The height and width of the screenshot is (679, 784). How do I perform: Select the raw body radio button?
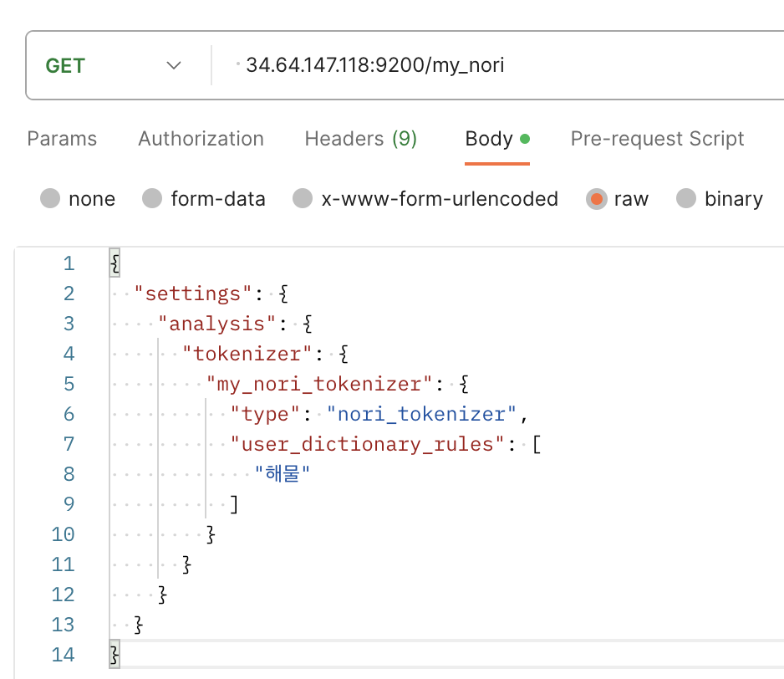(x=596, y=199)
